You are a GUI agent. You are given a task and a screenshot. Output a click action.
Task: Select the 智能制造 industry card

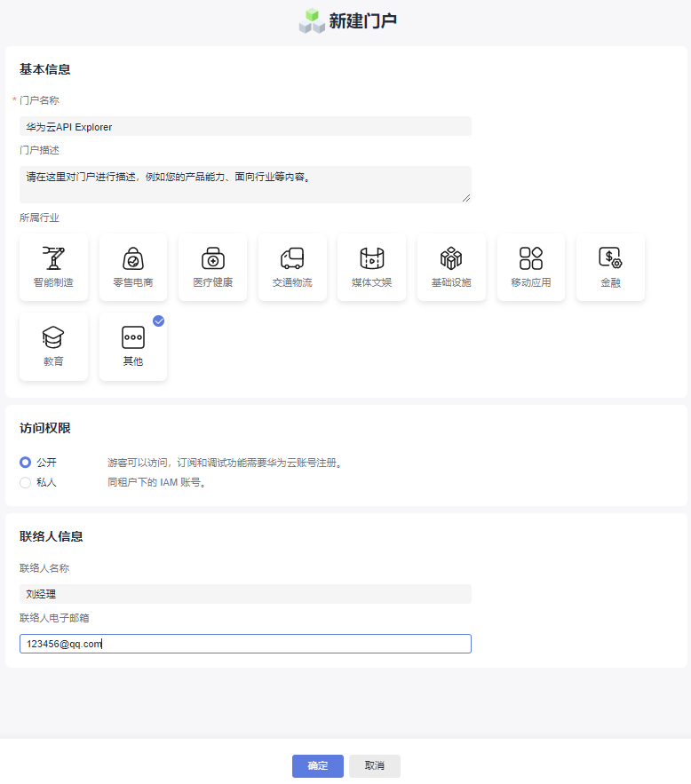coord(53,267)
